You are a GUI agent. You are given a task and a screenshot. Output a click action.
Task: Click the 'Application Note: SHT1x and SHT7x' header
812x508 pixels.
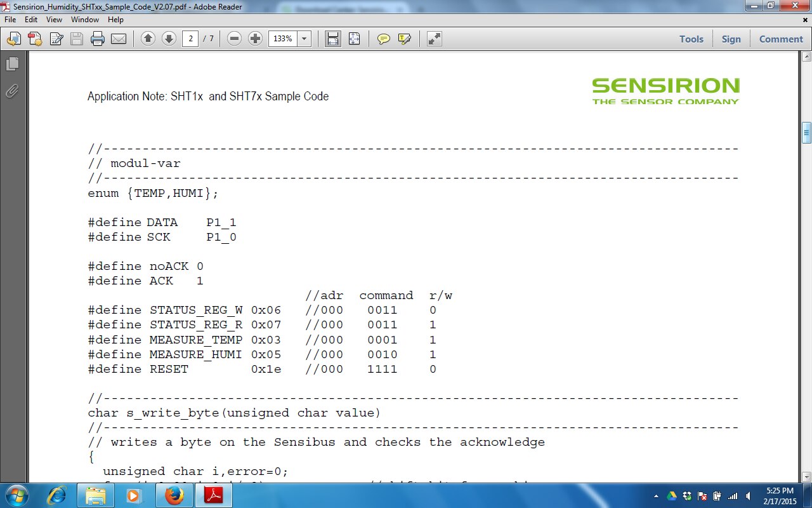pos(208,97)
